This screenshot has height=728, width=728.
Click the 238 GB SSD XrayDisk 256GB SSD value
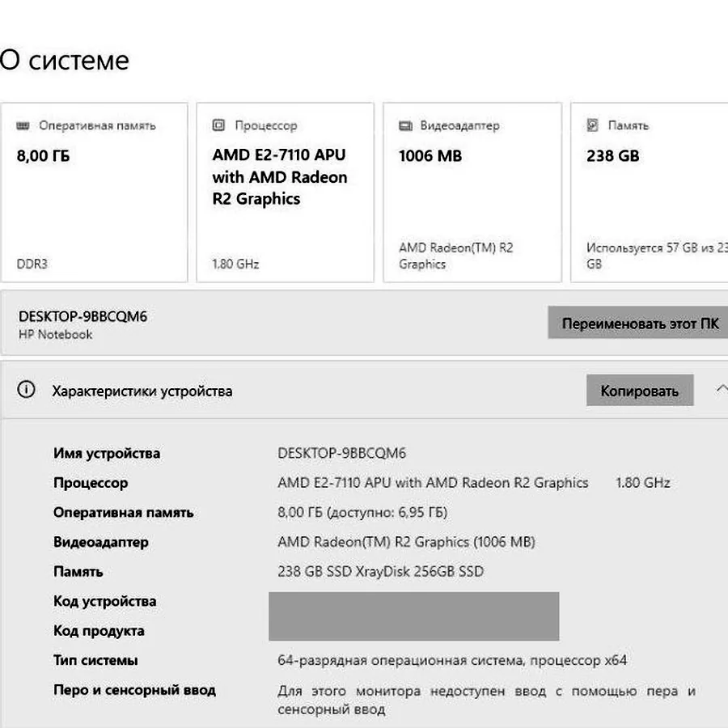(x=381, y=572)
